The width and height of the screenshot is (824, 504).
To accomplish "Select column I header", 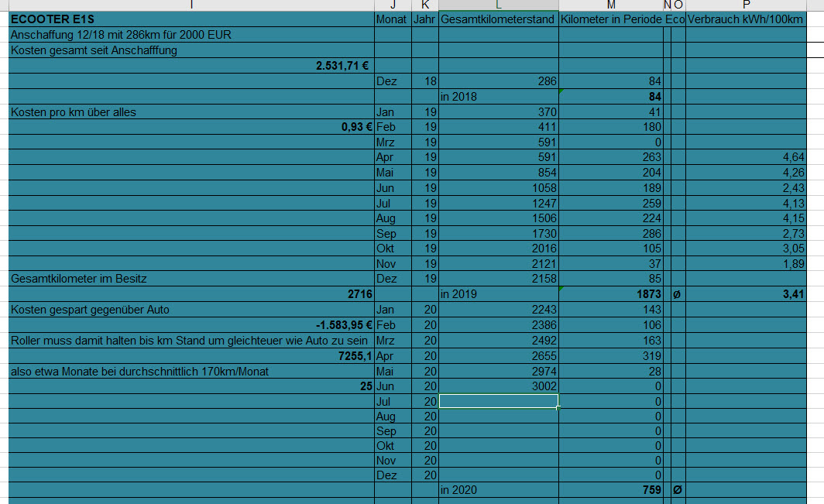I will pyautogui.click(x=191, y=5).
